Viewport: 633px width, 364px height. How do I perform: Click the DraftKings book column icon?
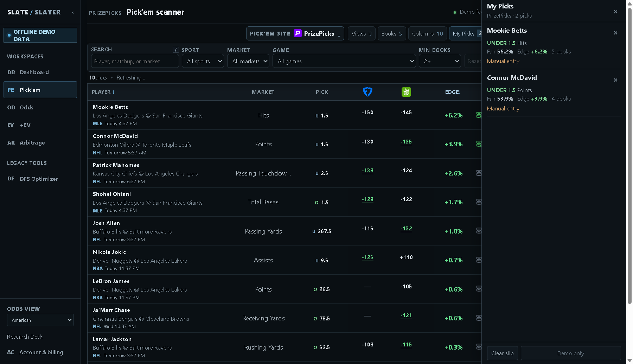406,92
